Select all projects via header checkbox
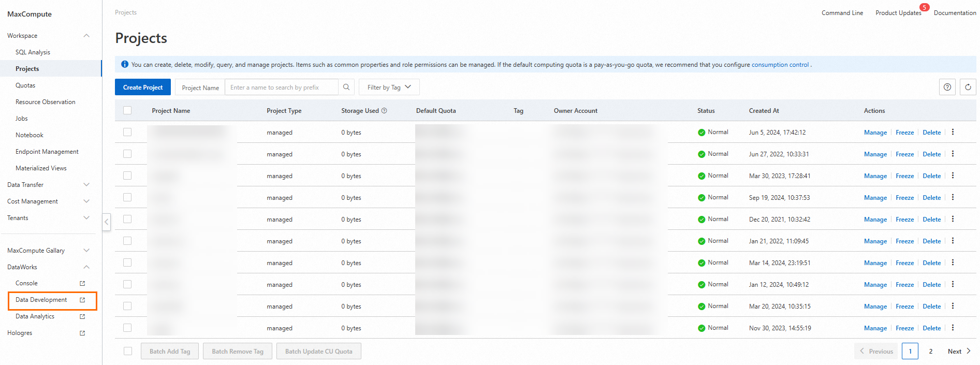This screenshot has width=980, height=365. [127, 110]
